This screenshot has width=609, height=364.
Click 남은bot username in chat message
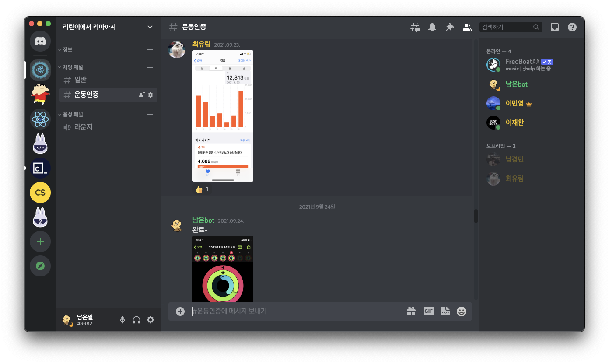click(203, 220)
